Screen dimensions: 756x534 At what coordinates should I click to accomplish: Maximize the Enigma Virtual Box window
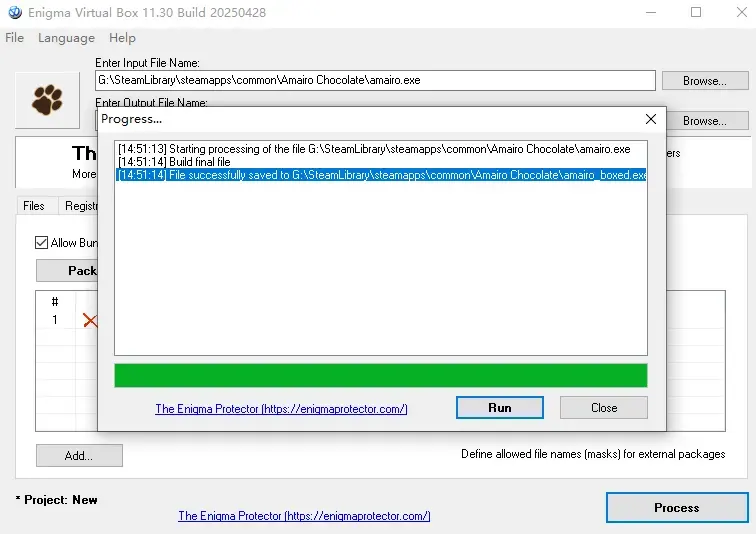tap(696, 13)
